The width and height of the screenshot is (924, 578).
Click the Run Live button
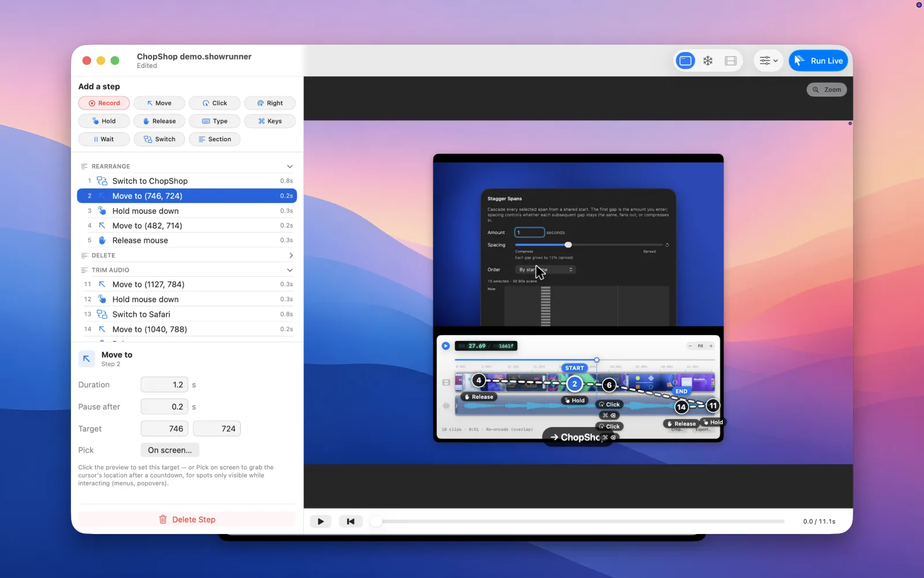(818, 61)
